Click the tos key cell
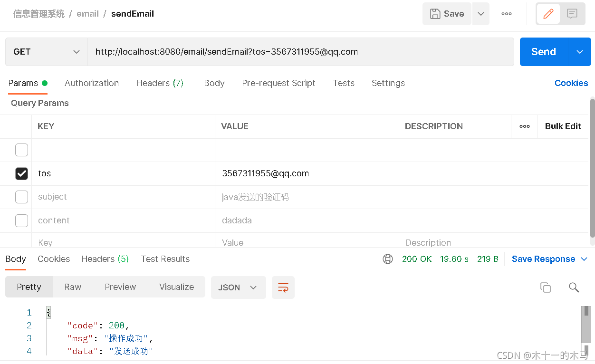Image resolution: width=595 pixels, height=364 pixels. tap(124, 174)
